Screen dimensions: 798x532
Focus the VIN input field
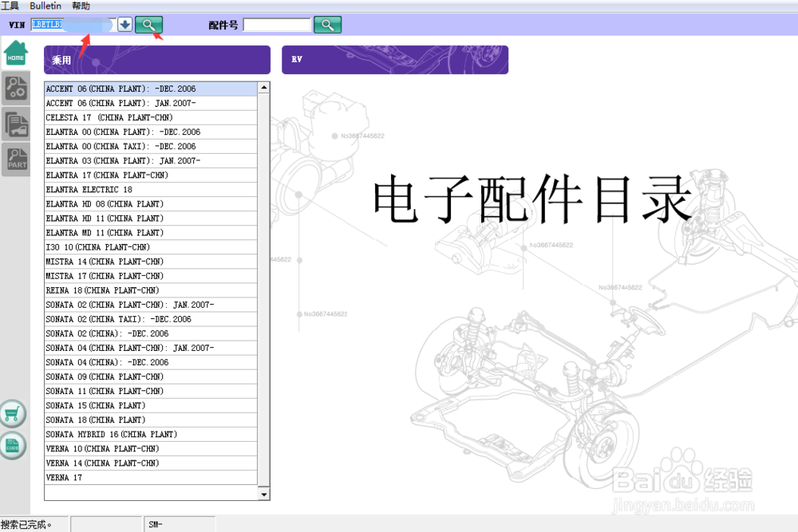pyautogui.click(x=73, y=25)
